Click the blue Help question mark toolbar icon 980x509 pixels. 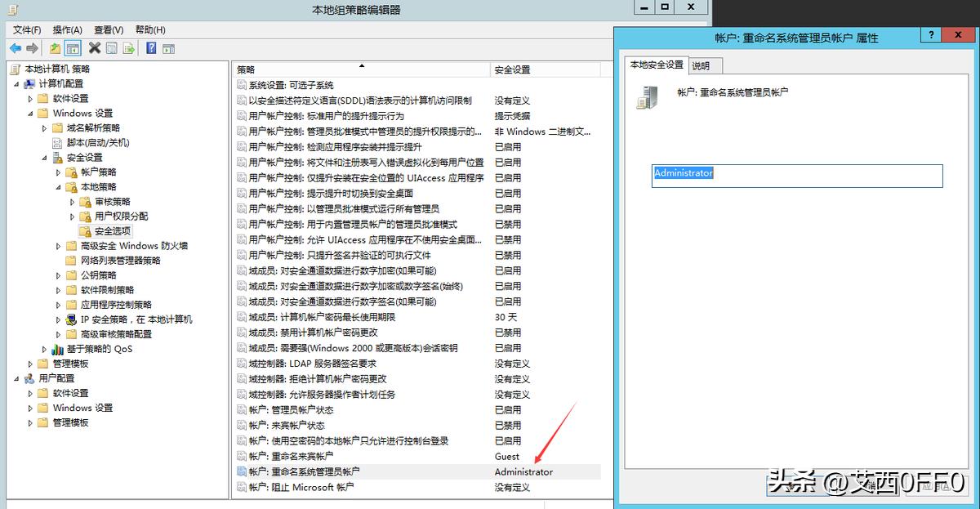[150, 47]
